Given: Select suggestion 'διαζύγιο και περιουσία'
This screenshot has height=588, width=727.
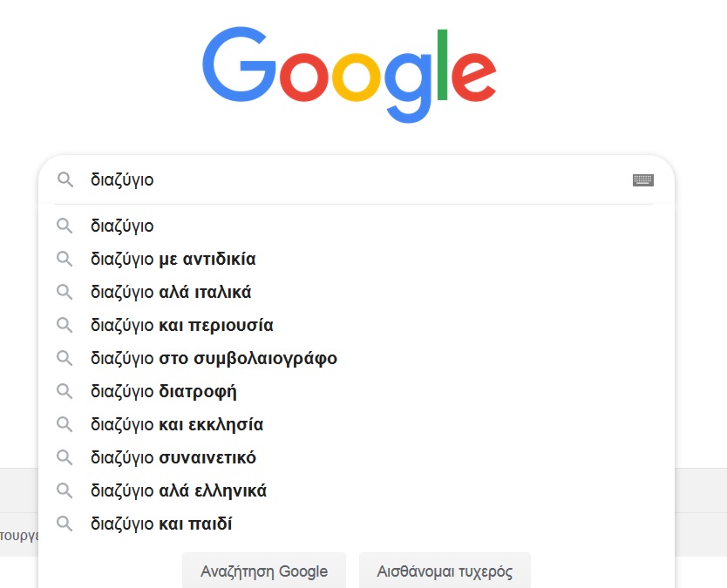Looking at the screenshot, I should (x=181, y=325).
